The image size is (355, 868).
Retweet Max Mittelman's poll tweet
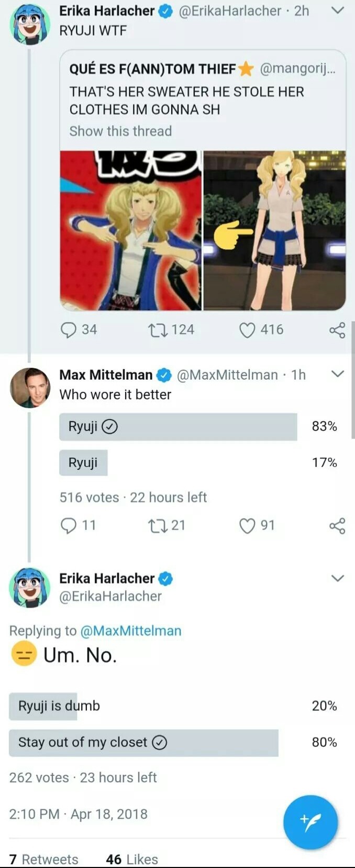pos(156,525)
